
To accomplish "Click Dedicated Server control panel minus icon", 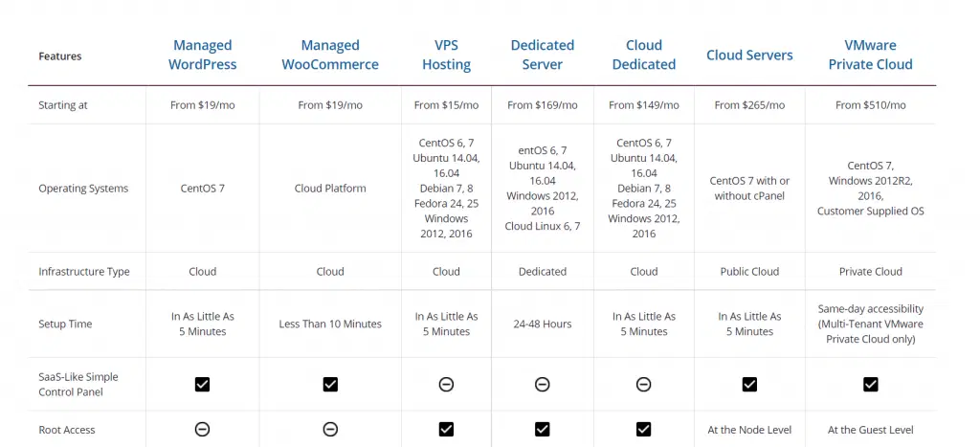I will (x=543, y=384).
